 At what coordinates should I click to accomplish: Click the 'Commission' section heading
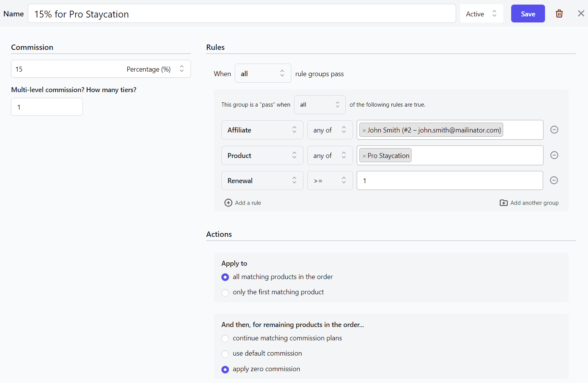32,47
